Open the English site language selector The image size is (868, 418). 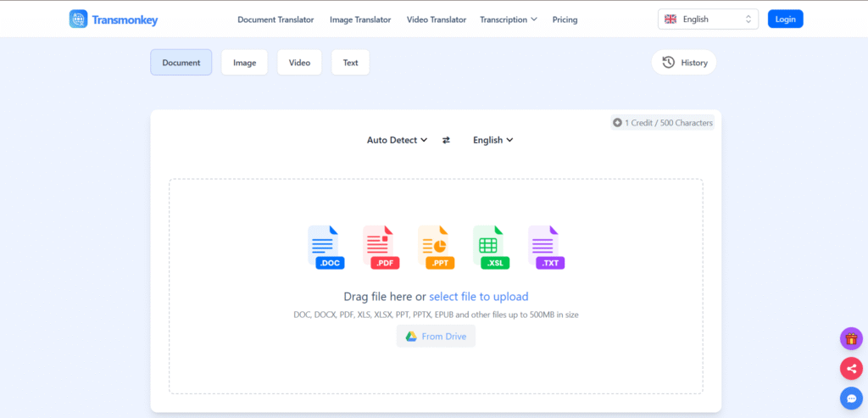point(708,19)
